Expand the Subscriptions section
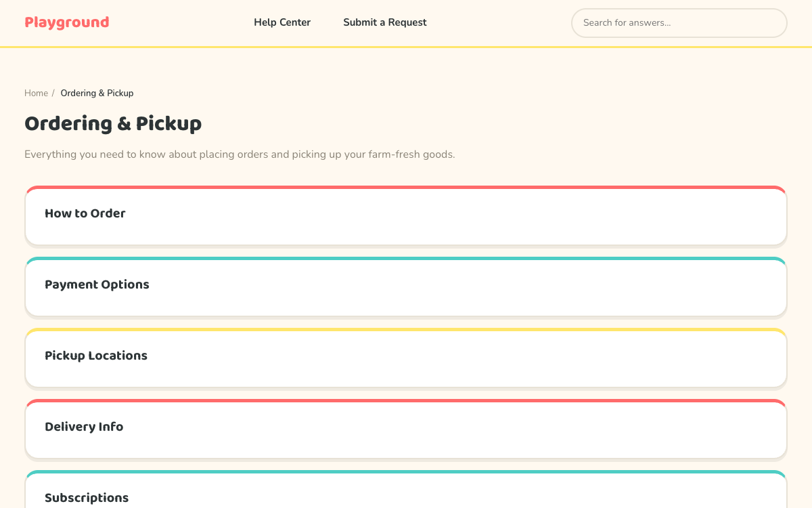 pyautogui.click(x=406, y=490)
